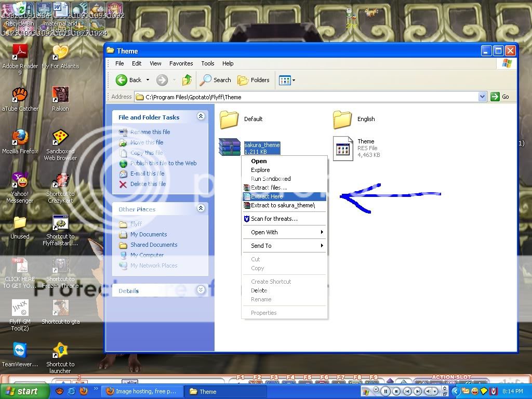Open the TeamViewer desktop icon
The image size is (532, 399).
click(x=20, y=351)
